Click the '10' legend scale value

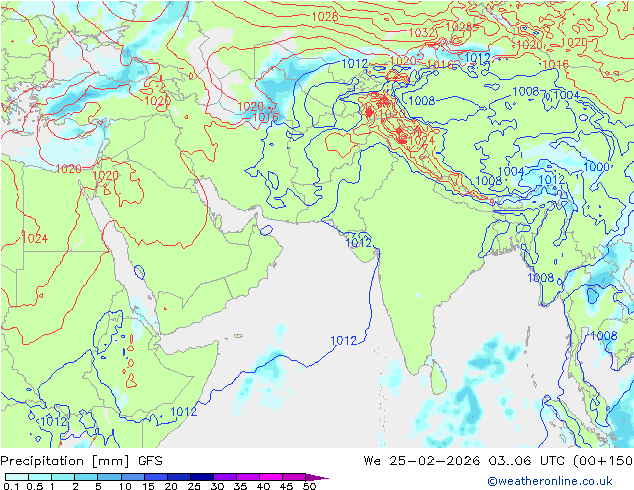pos(125,486)
